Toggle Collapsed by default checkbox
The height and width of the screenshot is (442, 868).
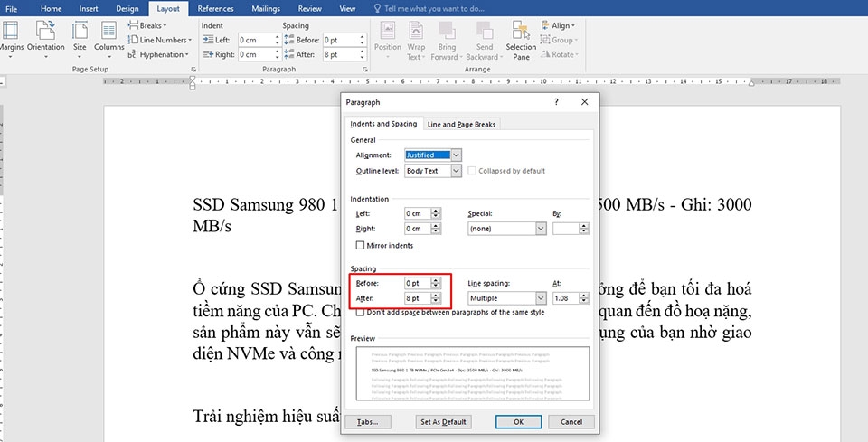pos(472,171)
